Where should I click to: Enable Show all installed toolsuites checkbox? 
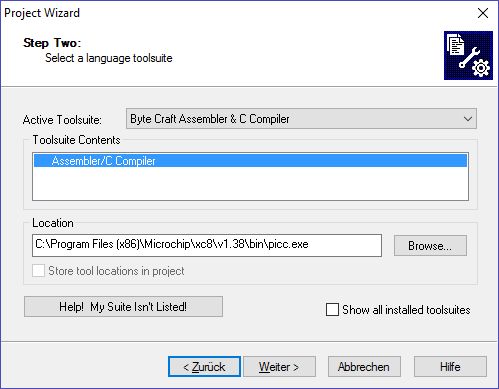[332, 309]
